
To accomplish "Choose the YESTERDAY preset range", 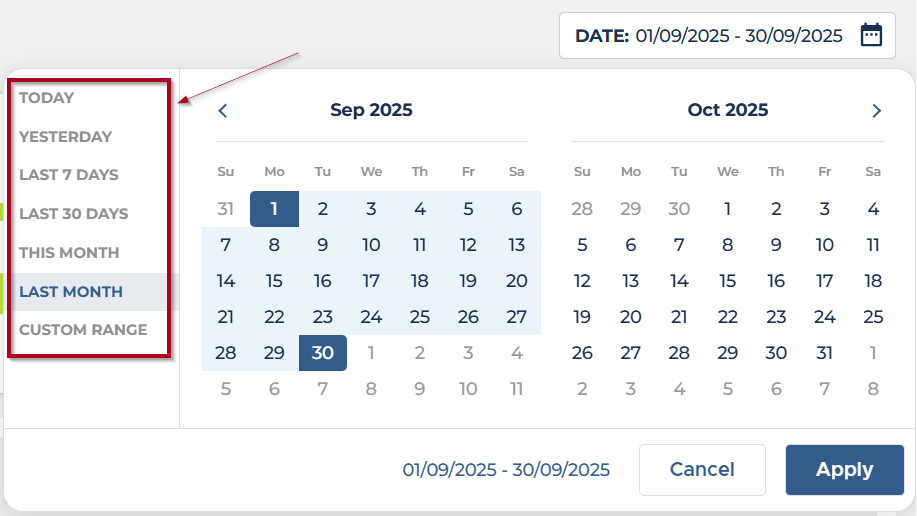I will (66, 137).
